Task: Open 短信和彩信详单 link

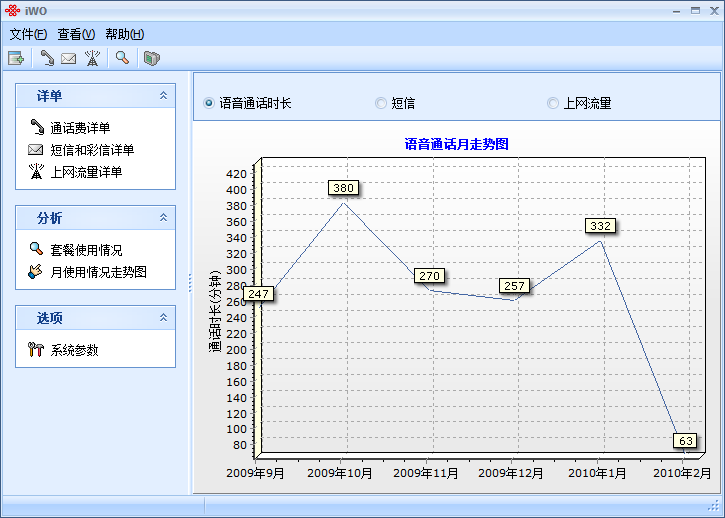Action: tap(92, 150)
